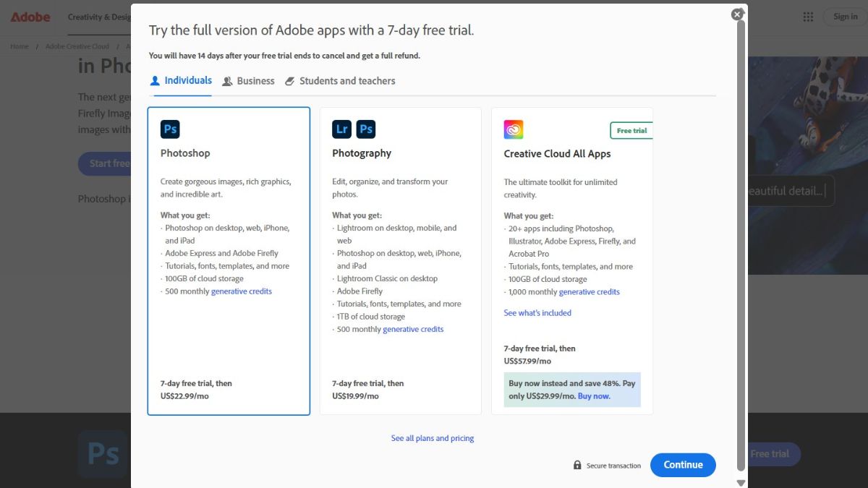The image size is (868, 488).
Task: Click the Sign in button
Action: [x=845, y=17]
